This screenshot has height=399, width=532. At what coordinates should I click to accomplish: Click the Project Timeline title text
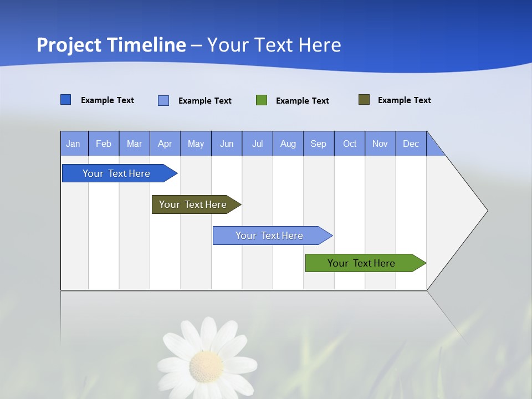[111, 45]
